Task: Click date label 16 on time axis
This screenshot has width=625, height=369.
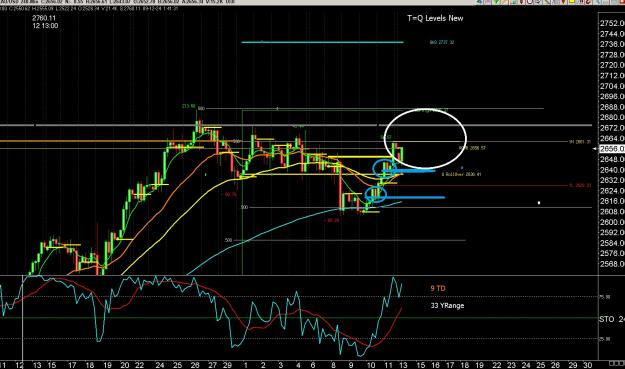Action: (435, 365)
